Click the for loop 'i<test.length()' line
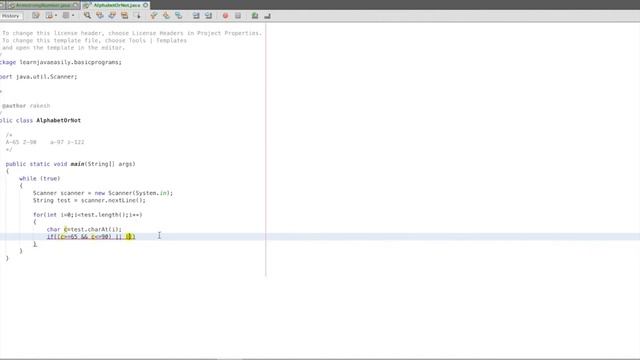This screenshot has height=360, width=640. (x=88, y=215)
